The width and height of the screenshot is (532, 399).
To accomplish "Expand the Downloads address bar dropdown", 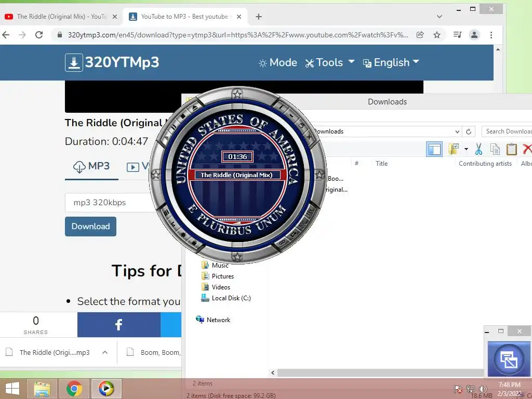I will click(457, 131).
